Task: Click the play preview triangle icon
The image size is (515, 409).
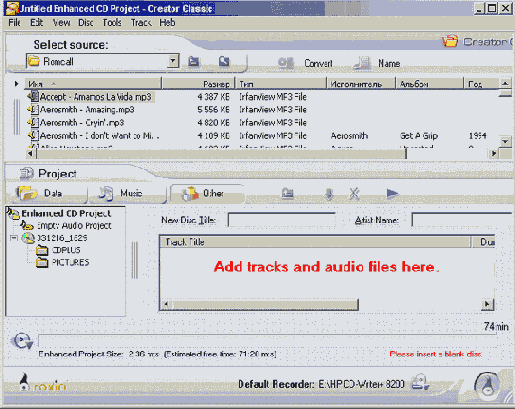Action: [x=392, y=193]
